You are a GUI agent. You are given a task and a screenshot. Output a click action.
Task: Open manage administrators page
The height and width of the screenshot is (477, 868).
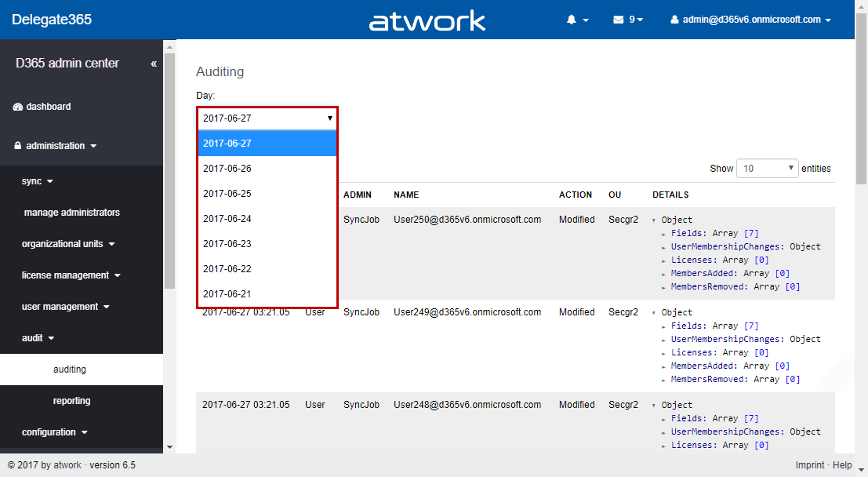tap(72, 213)
